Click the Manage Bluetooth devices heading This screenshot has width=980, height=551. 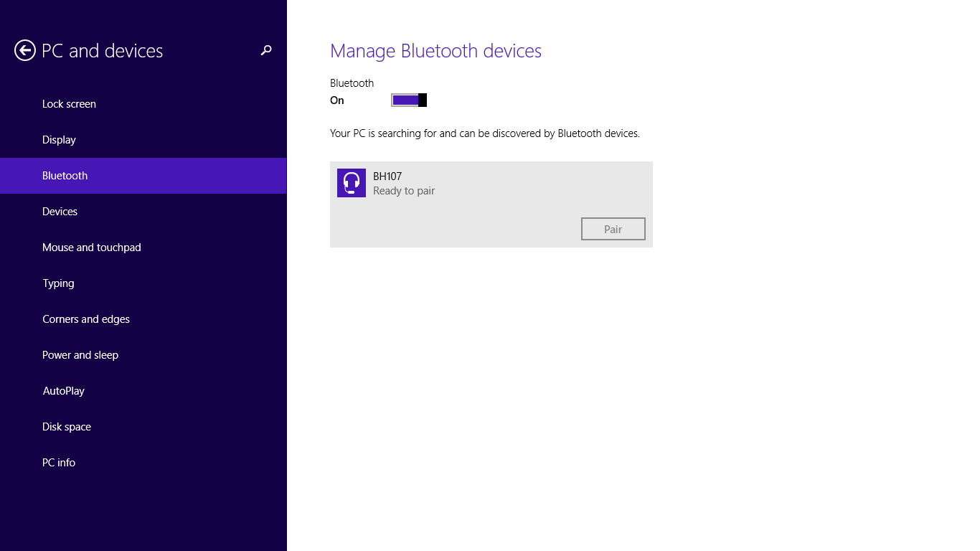point(435,51)
